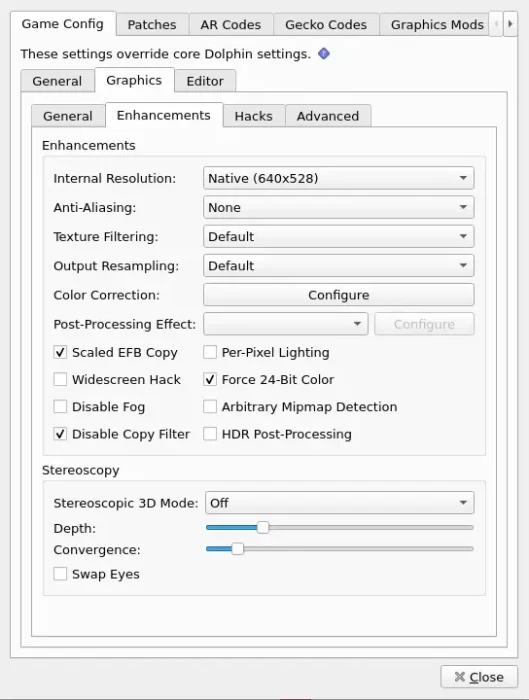Enable Arbitrary Mipmap Detection
This screenshot has height=700, width=529.
210,407
